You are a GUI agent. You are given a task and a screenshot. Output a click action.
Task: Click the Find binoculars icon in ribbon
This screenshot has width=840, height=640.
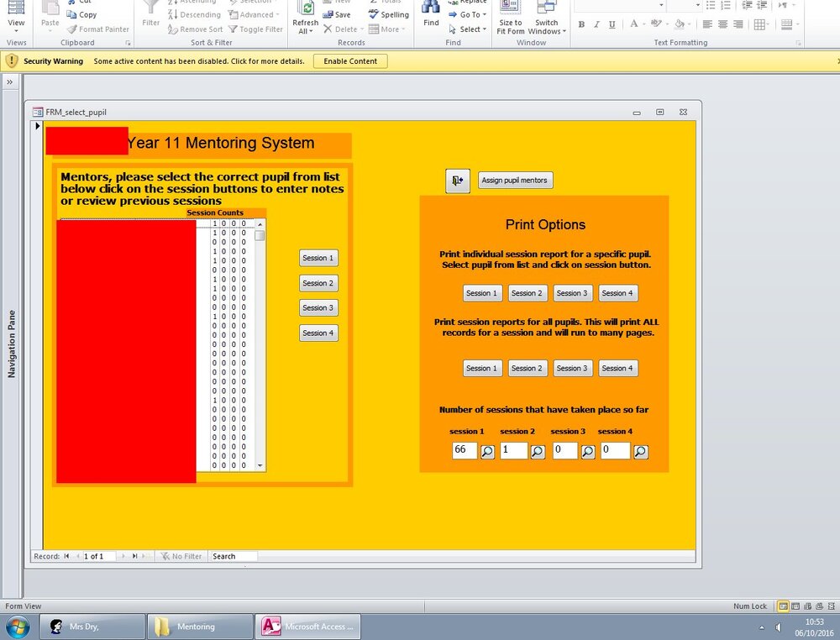point(431,8)
